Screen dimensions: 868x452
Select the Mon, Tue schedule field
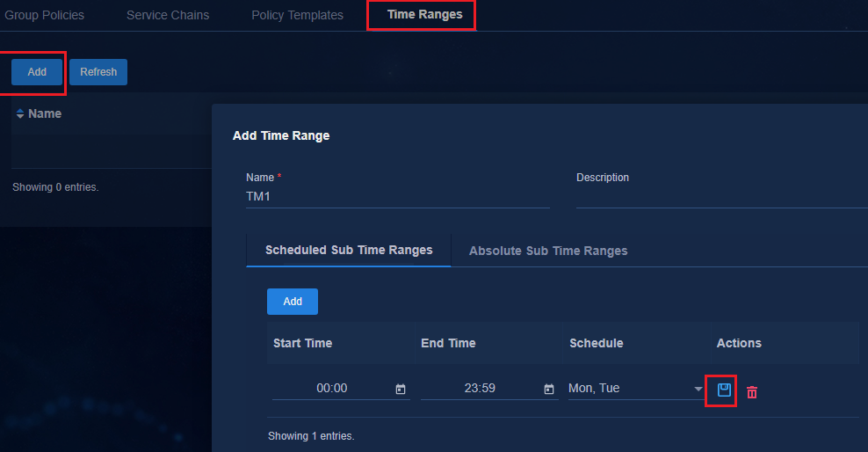(x=636, y=389)
